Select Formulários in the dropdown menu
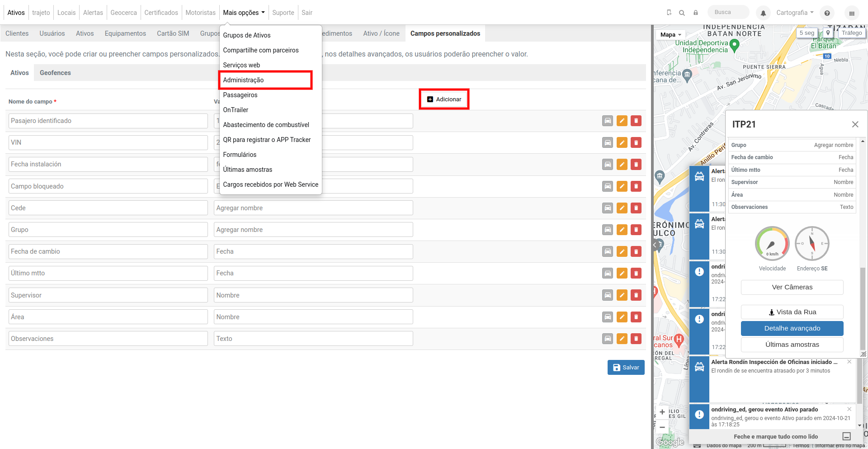The image size is (868, 449). (240, 155)
